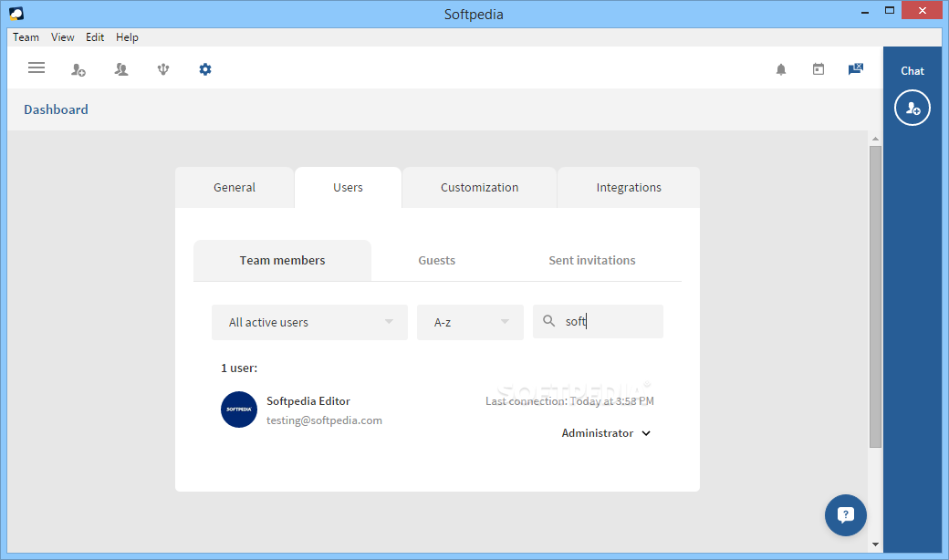Toggle the chat panel icon

point(855,69)
